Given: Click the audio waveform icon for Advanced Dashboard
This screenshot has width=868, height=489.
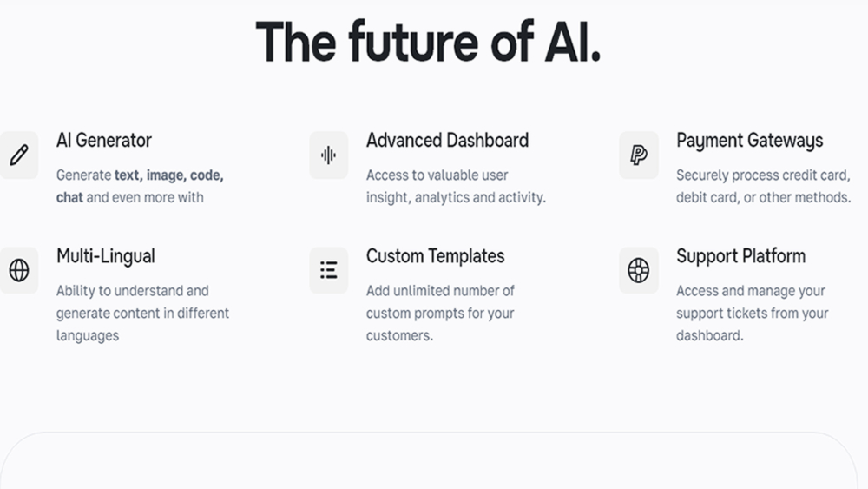Looking at the screenshot, I should click(328, 155).
